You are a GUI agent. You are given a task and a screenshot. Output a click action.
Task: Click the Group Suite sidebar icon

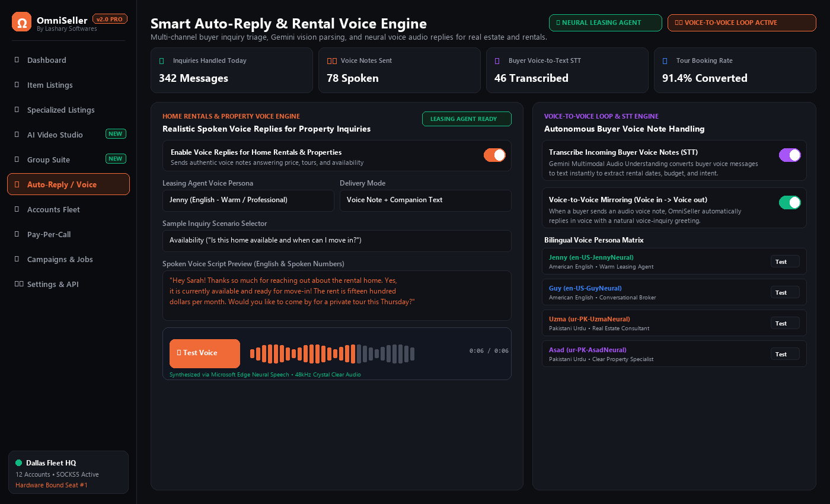tap(17, 160)
